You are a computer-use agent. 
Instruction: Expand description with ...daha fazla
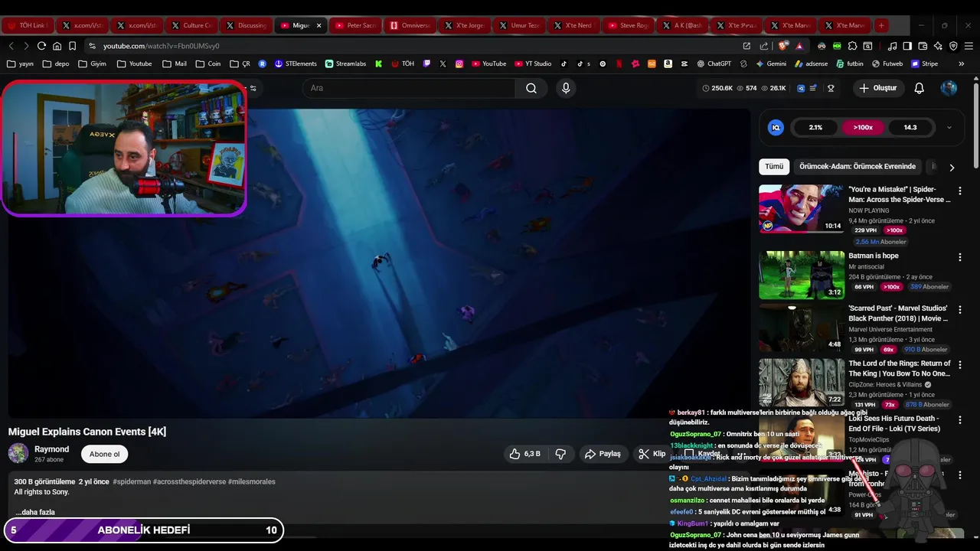[x=35, y=512]
